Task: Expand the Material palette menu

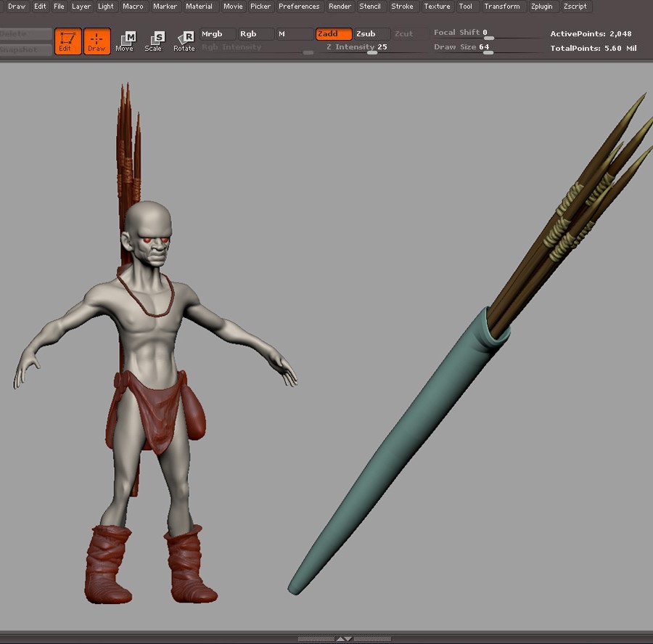Action: pos(199,7)
